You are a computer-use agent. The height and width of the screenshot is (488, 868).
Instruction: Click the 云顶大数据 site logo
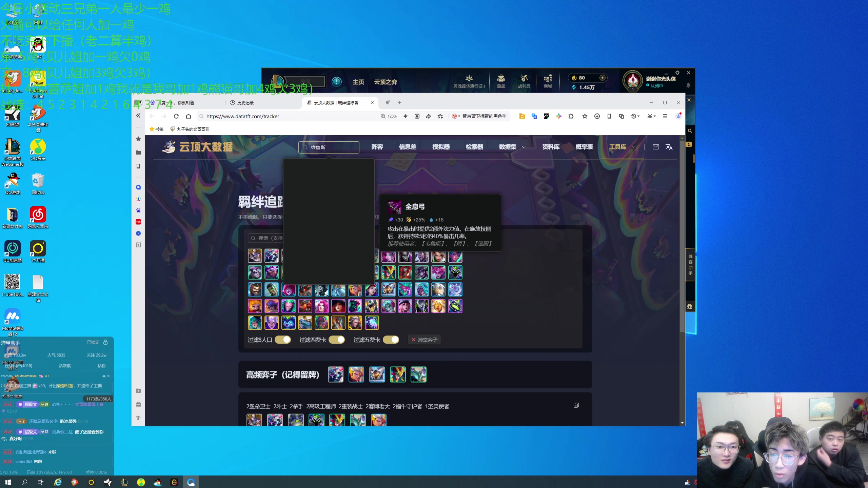[198, 147]
